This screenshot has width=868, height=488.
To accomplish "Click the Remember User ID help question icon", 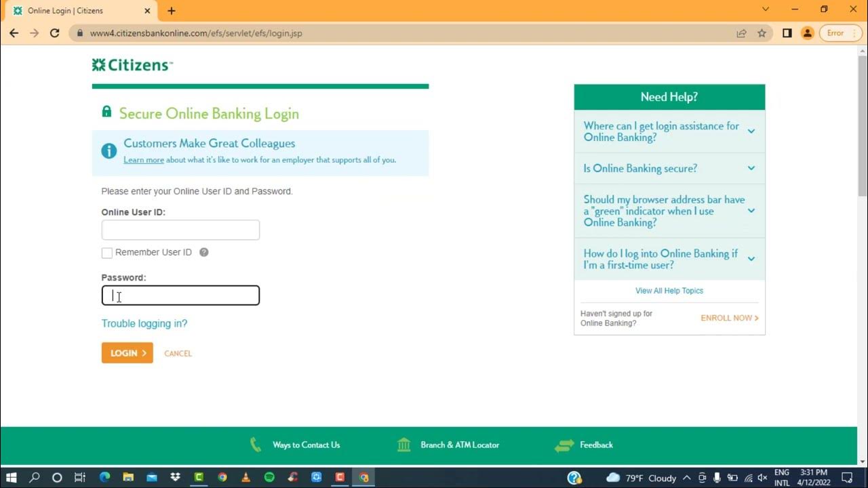I will coord(203,252).
